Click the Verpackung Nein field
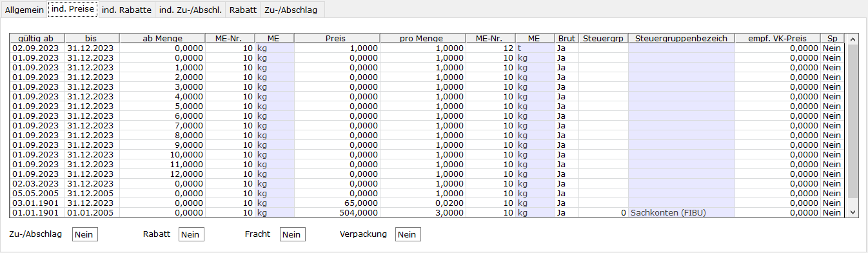 pos(408,234)
